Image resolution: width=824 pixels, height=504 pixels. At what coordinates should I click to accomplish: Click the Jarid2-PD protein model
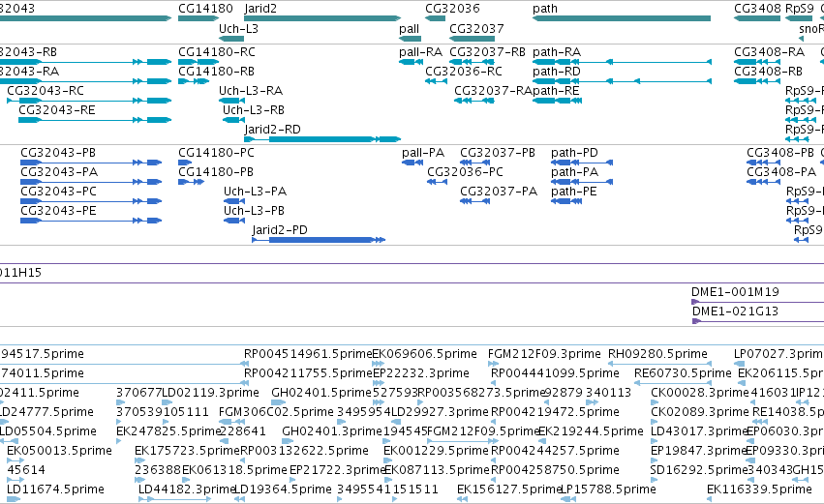[x=319, y=240]
